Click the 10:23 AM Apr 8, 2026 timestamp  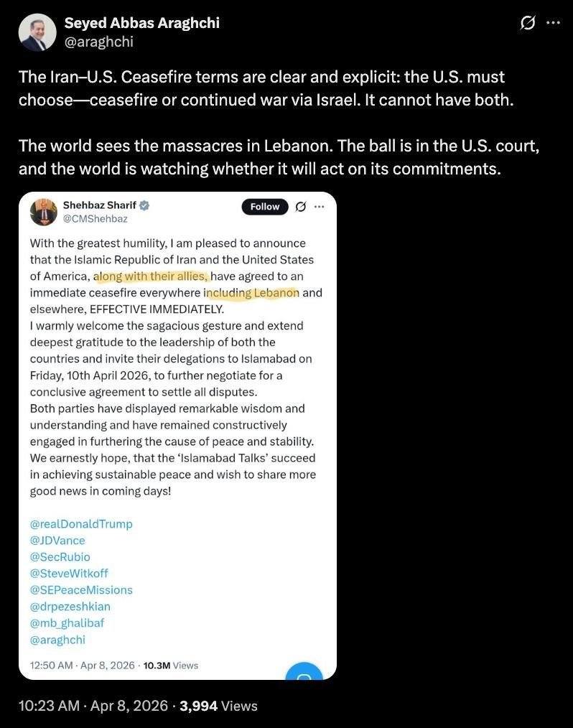93,706
